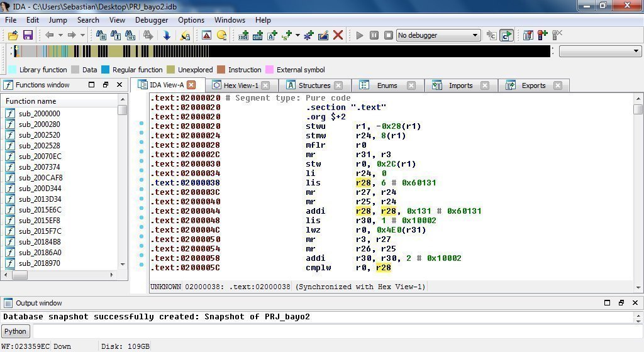Switch to the Structures tab
This screenshot has width=644, height=352.
(314, 85)
